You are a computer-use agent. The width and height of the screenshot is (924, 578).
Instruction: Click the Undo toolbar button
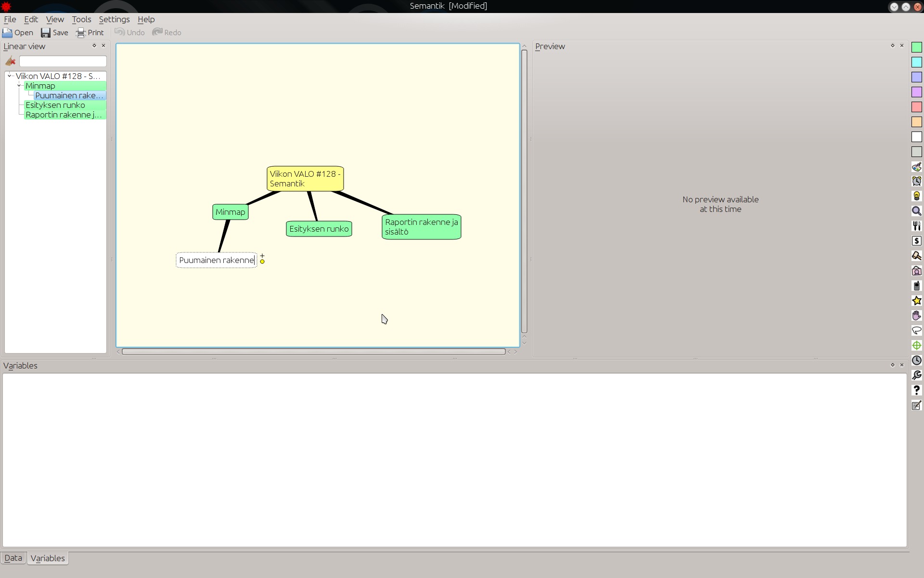(129, 32)
